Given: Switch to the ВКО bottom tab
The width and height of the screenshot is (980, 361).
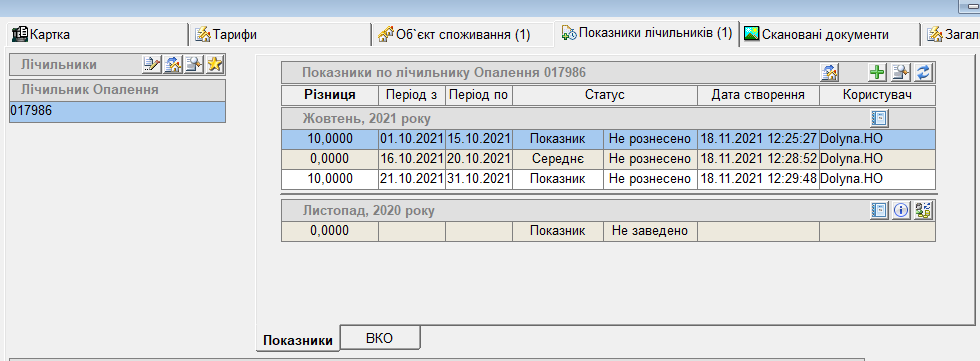Looking at the screenshot, I should (379, 338).
